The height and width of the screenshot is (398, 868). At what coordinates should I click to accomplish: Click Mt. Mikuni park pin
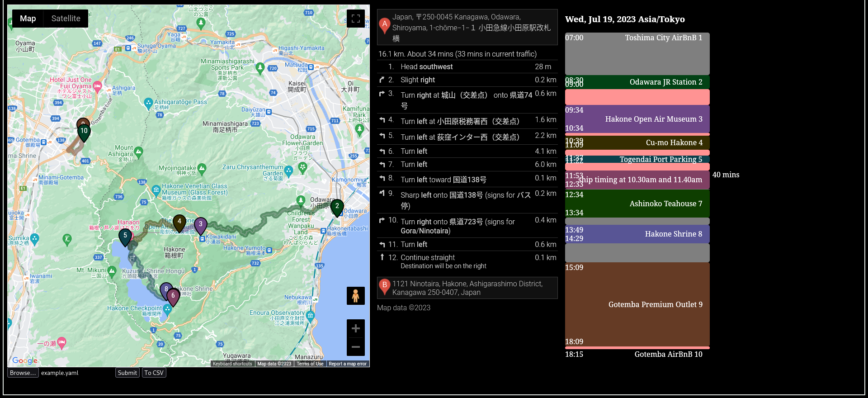point(112,271)
